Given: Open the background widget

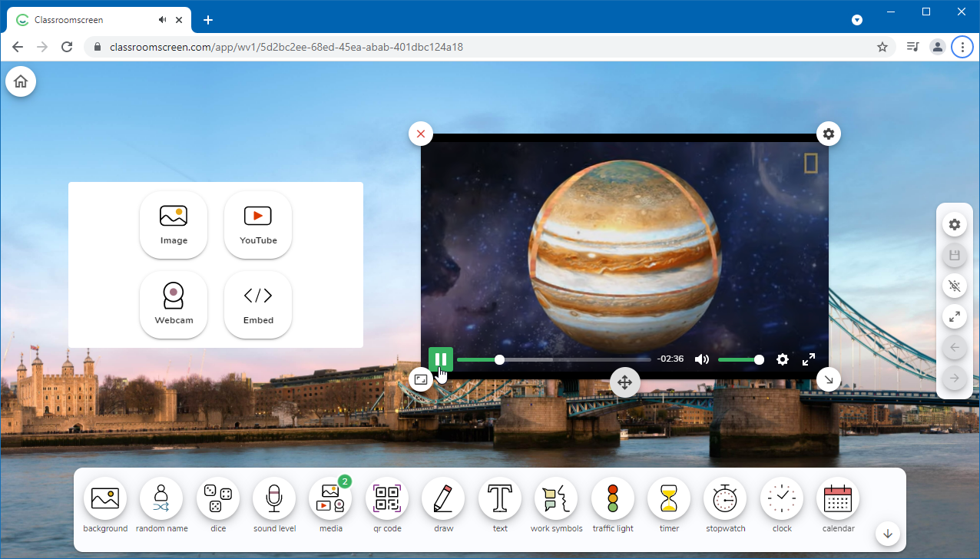Looking at the screenshot, I should click(x=105, y=498).
